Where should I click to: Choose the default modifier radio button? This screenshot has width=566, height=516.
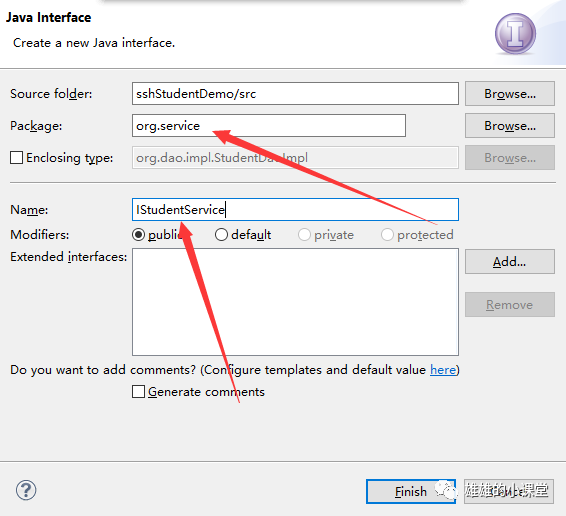point(221,235)
